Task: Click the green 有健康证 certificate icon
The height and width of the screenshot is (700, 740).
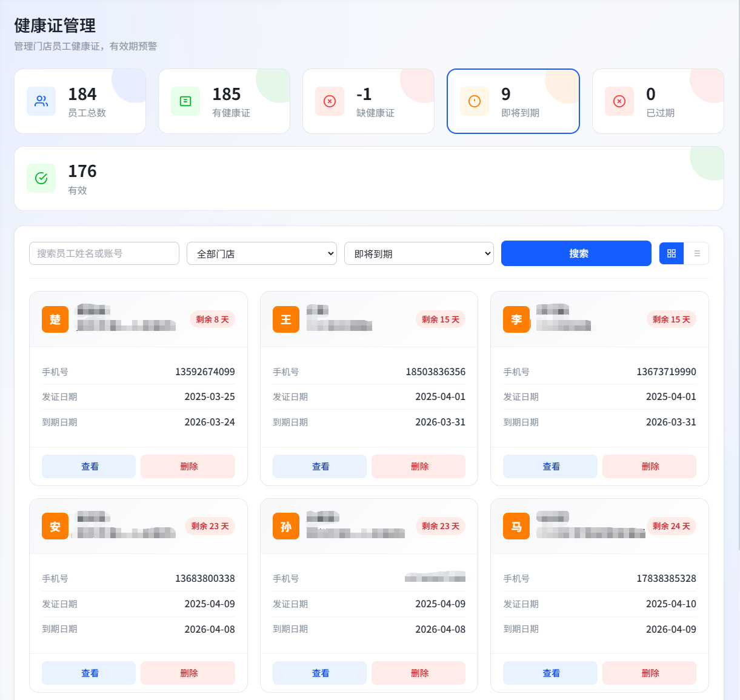Action: [x=185, y=101]
